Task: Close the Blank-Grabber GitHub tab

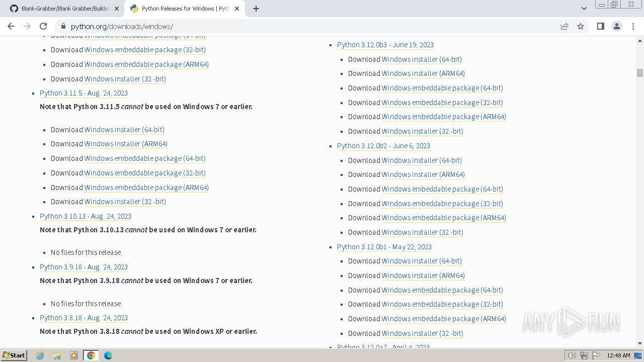Action: [116, 9]
